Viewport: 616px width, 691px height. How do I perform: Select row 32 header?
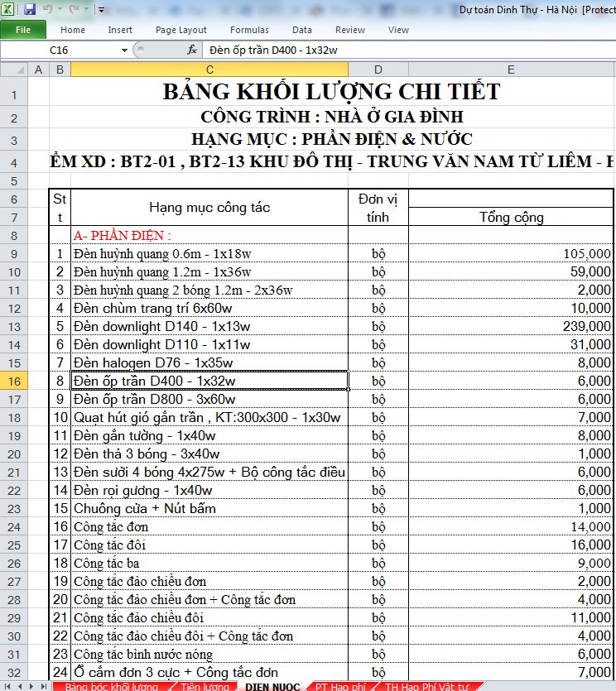pyautogui.click(x=14, y=673)
